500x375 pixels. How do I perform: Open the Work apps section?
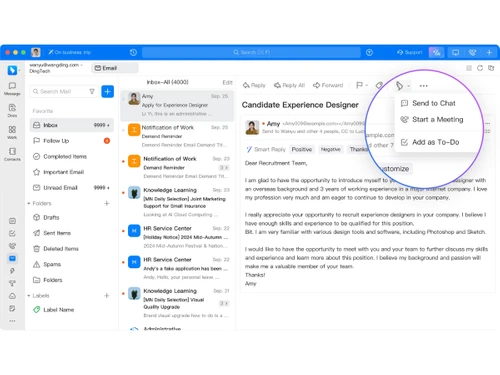coord(12,132)
